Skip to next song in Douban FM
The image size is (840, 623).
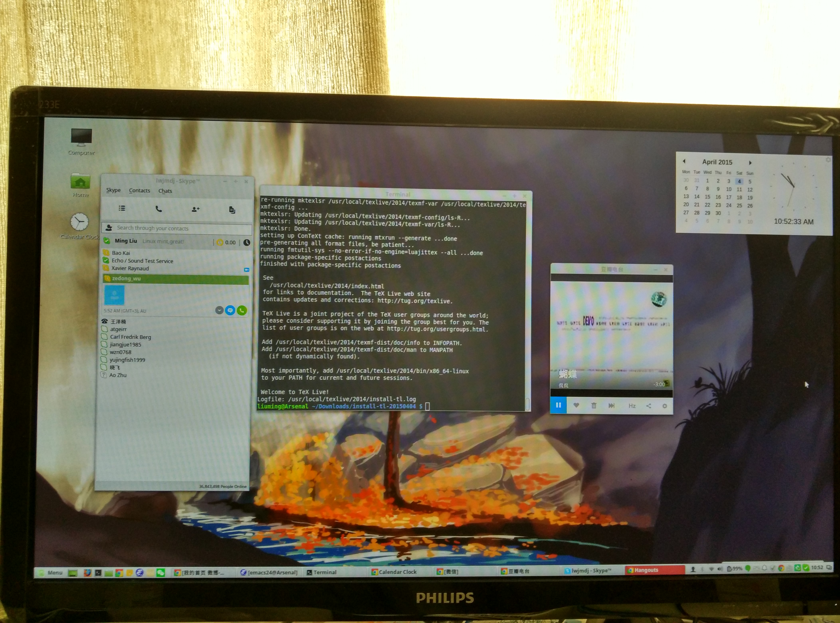pyautogui.click(x=611, y=405)
